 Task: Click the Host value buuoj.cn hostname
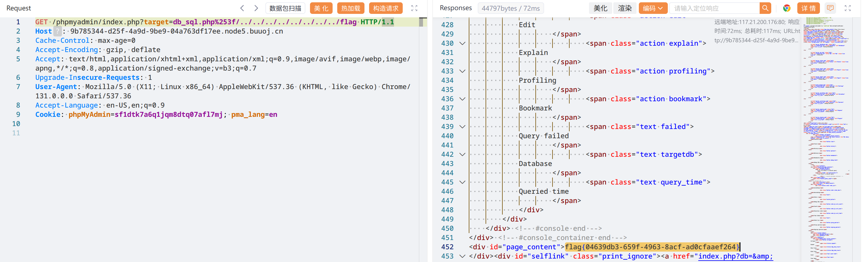pyautogui.click(x=176, y=31)
